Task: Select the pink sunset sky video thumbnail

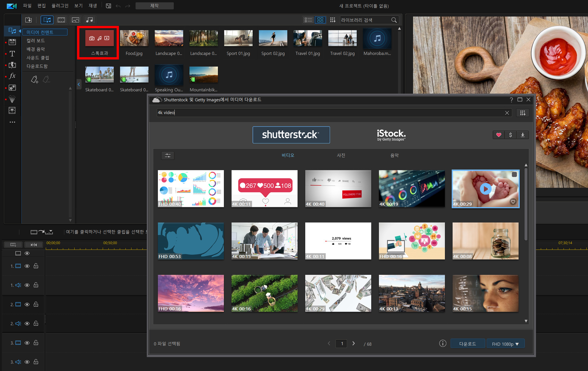Action: pos(191,293)
